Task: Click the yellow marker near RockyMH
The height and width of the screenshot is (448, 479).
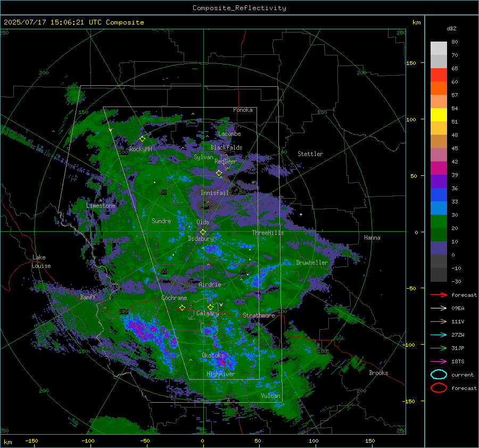Action: [142, 139]
